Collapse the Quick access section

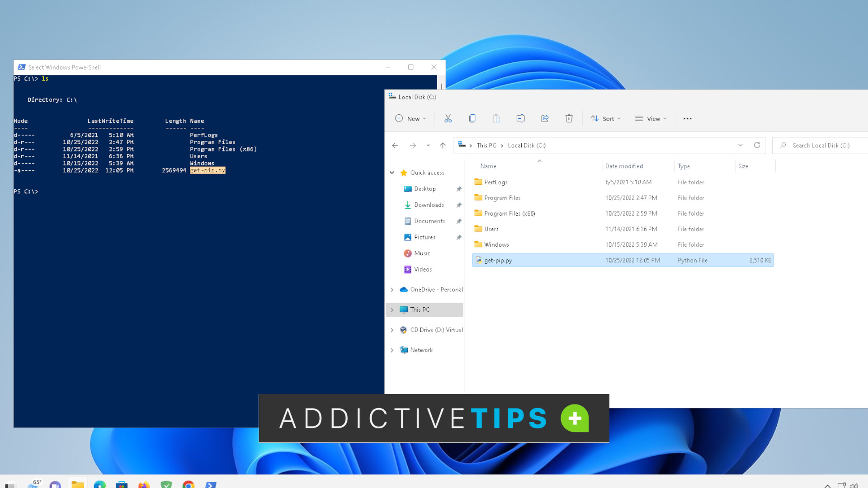point(392,173)
